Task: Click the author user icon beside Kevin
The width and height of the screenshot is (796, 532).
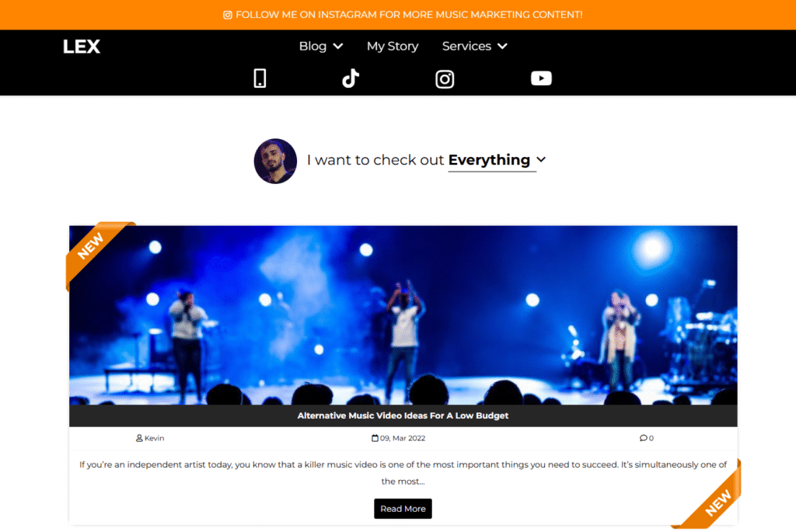Action: click(139, 438)
